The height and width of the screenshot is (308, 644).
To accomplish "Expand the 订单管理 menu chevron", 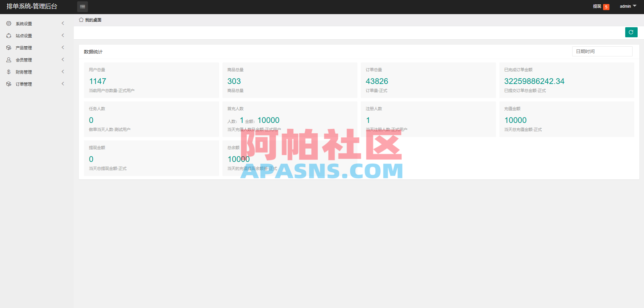I will [63, 84].
